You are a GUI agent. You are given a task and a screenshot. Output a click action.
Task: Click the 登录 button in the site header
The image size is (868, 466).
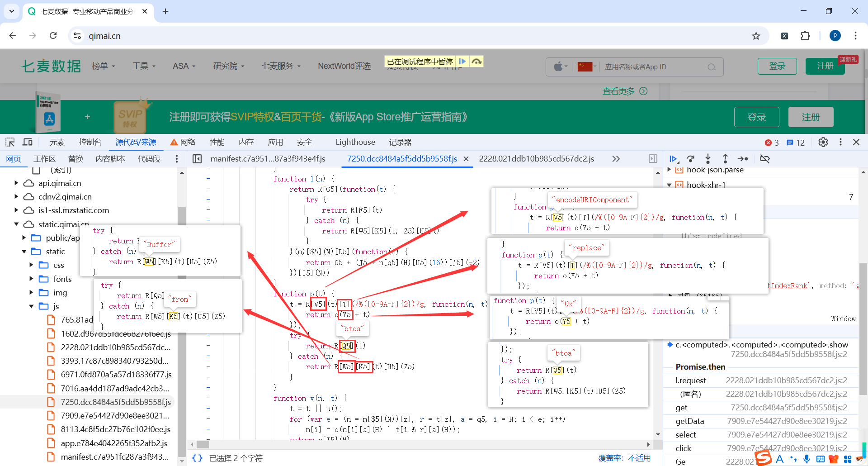(777, 66)
